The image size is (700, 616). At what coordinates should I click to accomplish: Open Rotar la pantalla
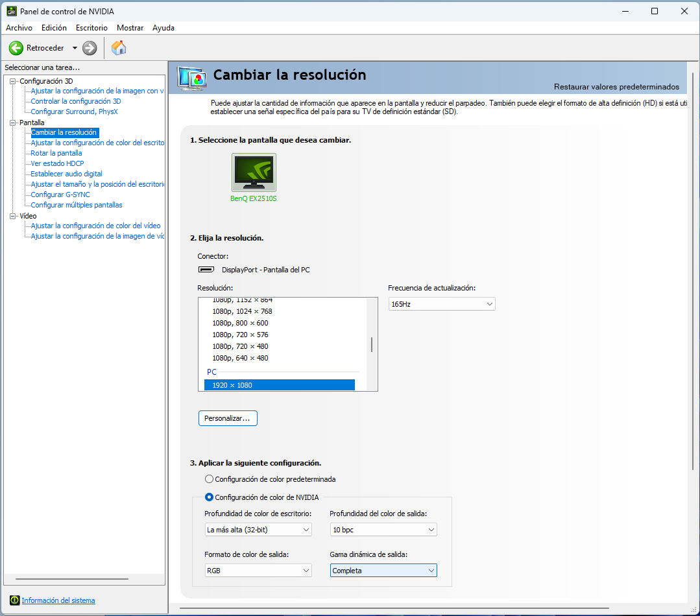click(56, 153)
